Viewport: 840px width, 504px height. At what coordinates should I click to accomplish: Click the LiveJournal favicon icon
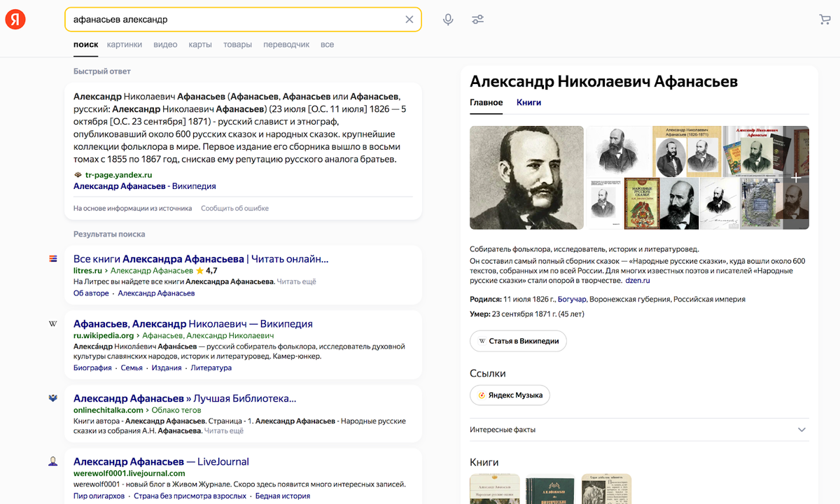tap(53, 461)
